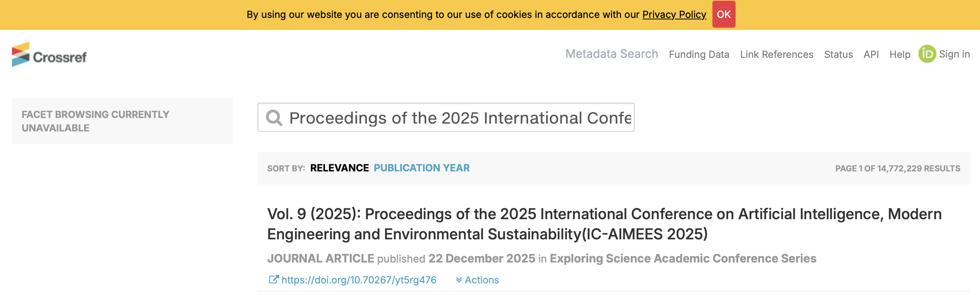Dismiss cookie banner with OK button

tap(723, 15)
